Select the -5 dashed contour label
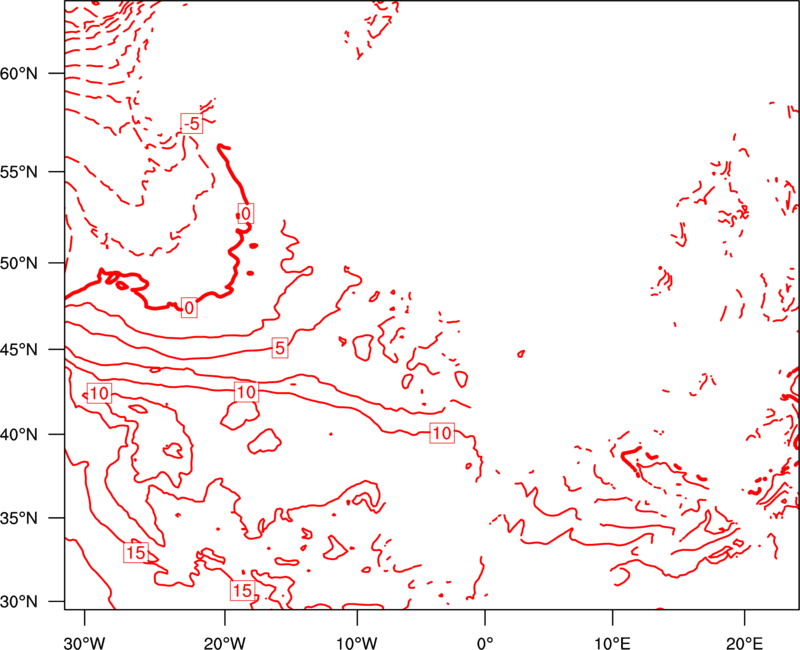The height and width of the screenshot is (650, 800). pos(192,123)
